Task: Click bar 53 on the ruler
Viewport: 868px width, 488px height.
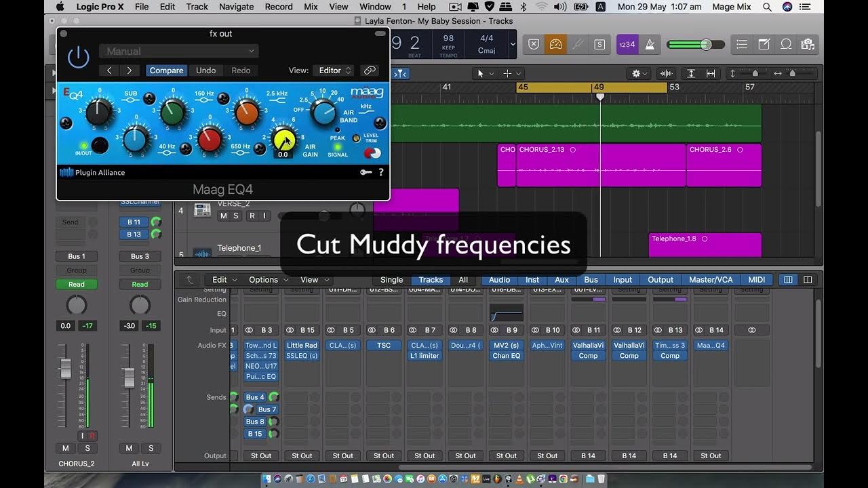Action: pyautogui.click(x=674, y=87)
